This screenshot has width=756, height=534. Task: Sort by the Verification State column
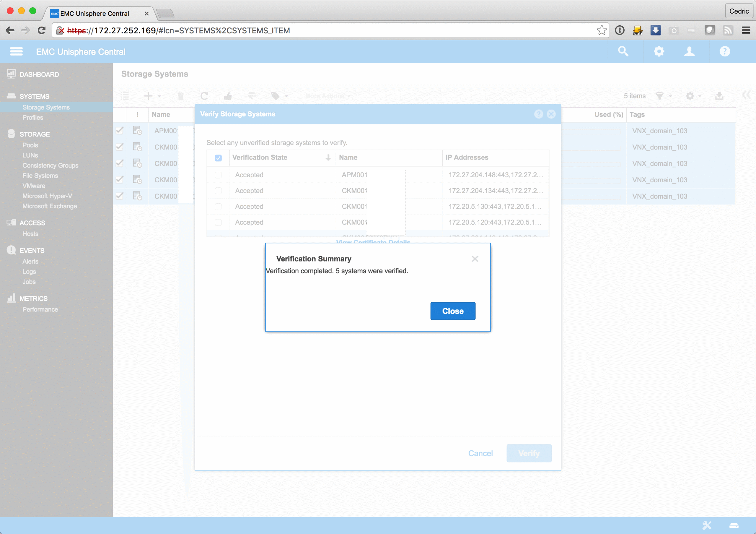[x=260, y=158]
